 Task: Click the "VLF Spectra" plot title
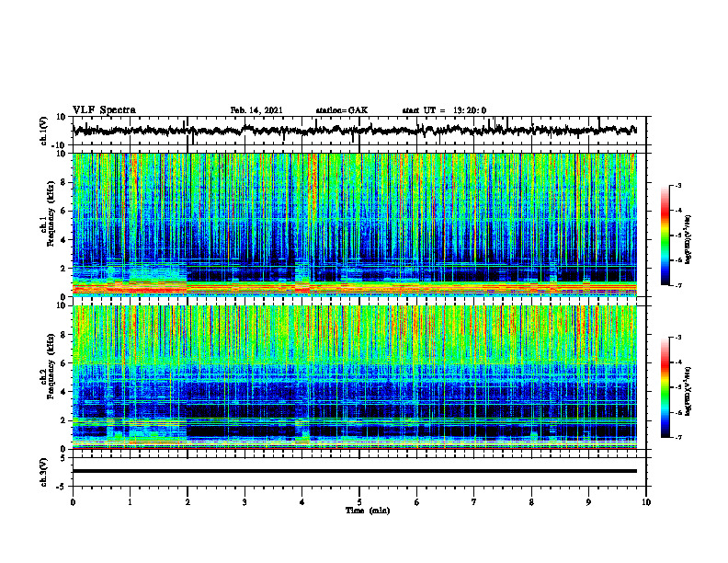(104, 110)
